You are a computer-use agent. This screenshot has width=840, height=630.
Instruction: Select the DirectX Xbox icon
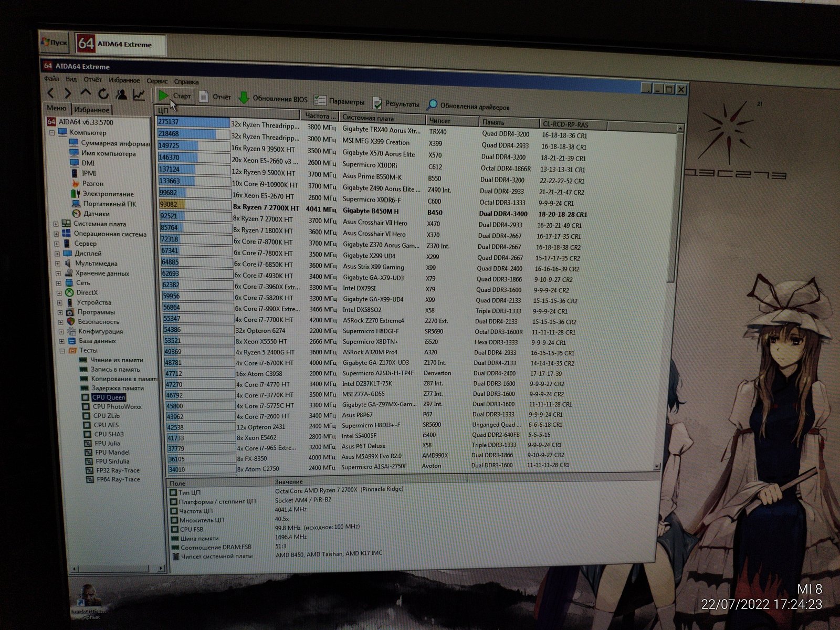pos(69,292)
